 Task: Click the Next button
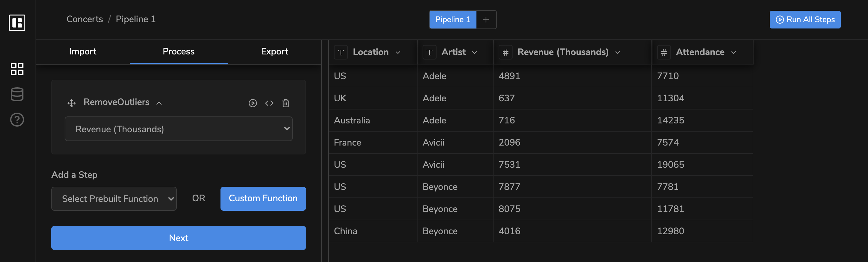(179, 238)
